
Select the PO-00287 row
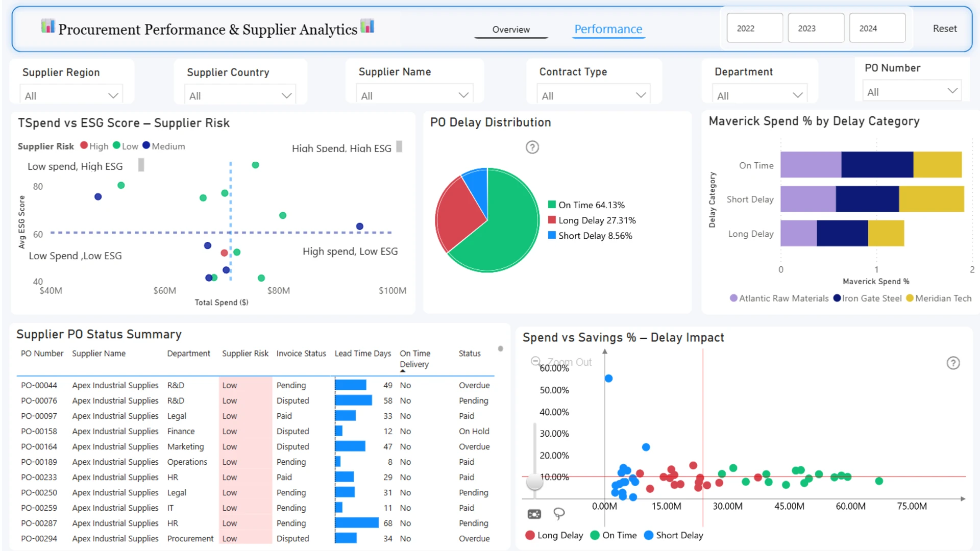[x=255, y=523]
